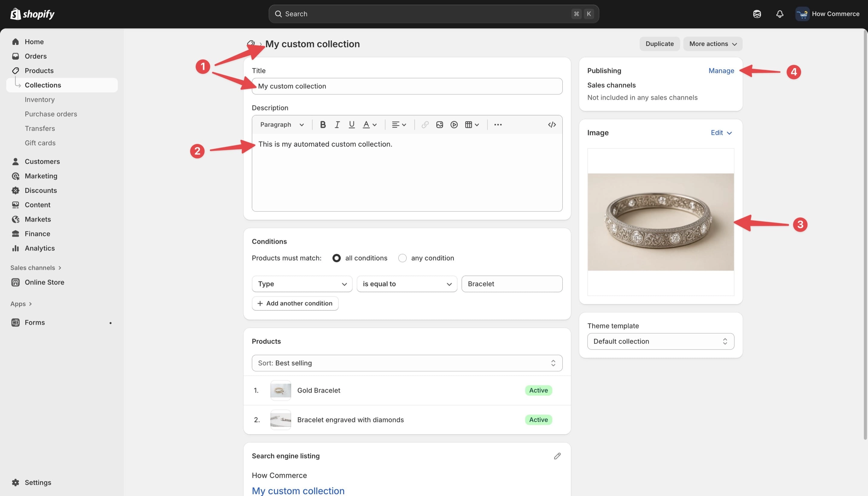Screen dimensions: 868x496
Task: Edit the search engine listing pencil
Action: [557, 456]
